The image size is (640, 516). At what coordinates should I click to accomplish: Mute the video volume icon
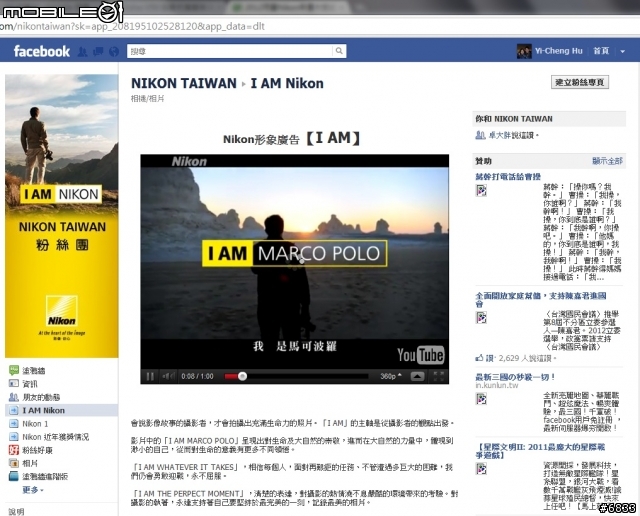(x=168, y=376)
